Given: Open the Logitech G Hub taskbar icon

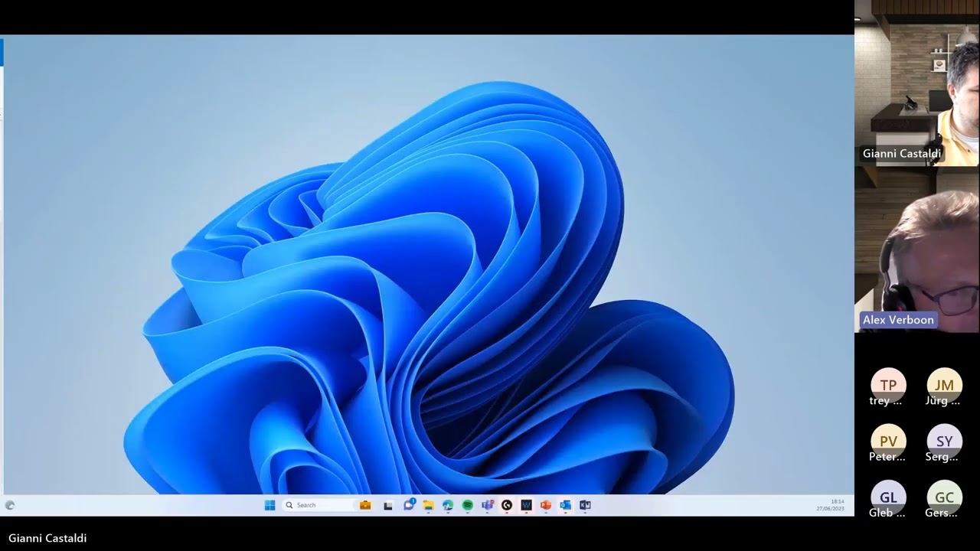Looking at the screenshot, I should tap(507, 505).
